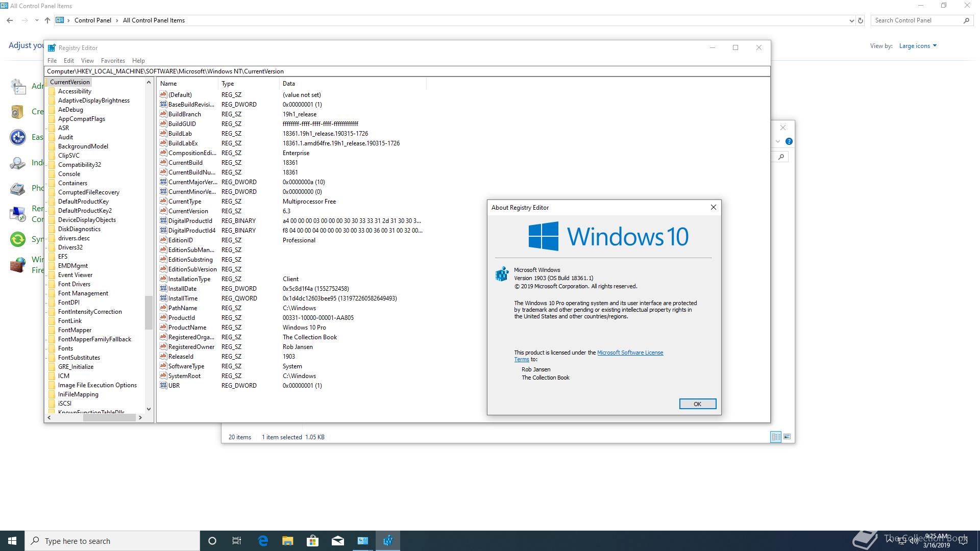This screenshot has width=980, height=551.
Task: Open Cortana circle button on taskbar
Action: [x=212, y=541]
